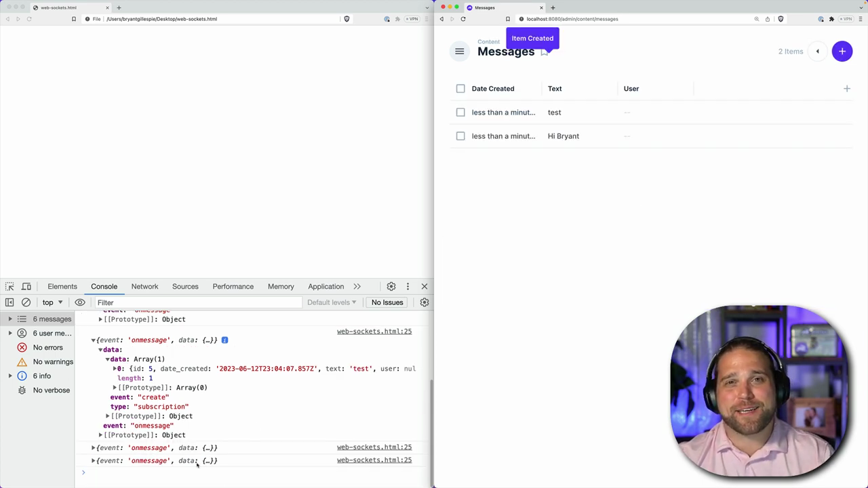The height and width of the screenshot is (488, 868).
Task: Open the DevTools three-dot menu
Action: (x=407, y=286)
